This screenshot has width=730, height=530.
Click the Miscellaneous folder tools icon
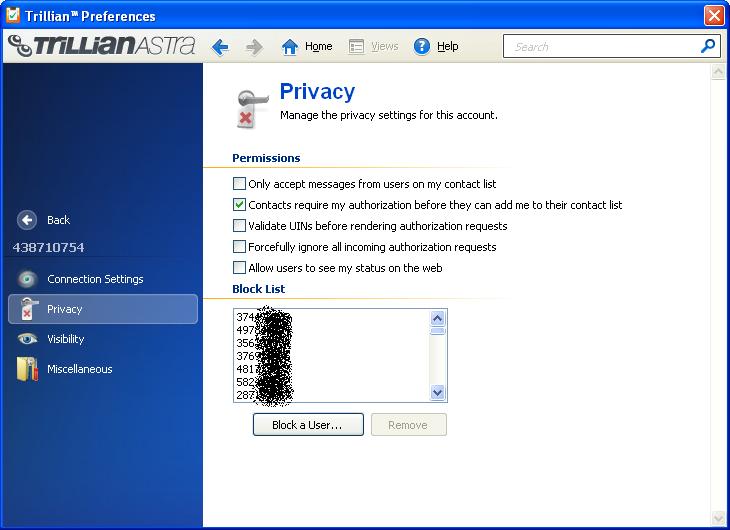coord(27,369)
